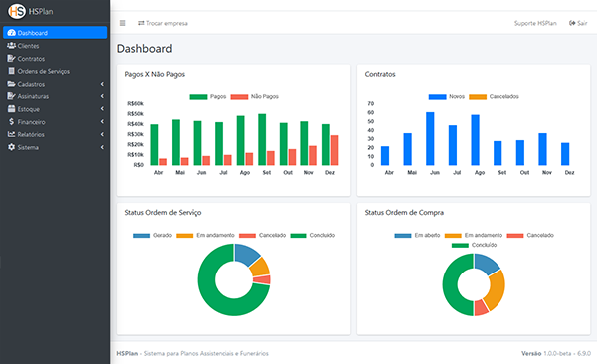Screen dimensions: 597x364
Task: Select Dashboard in the sidebar
Action: pos(55,33)
